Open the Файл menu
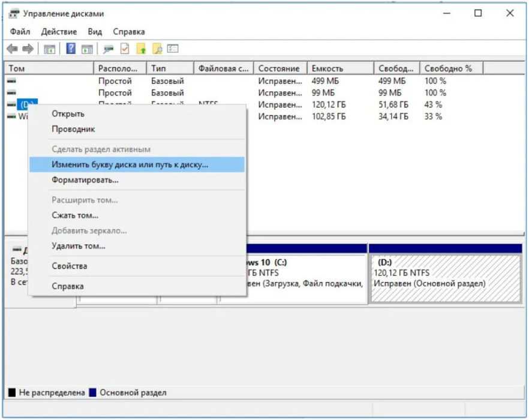The height and width of the screenshot is (420, 529). [x=20, y=31]
